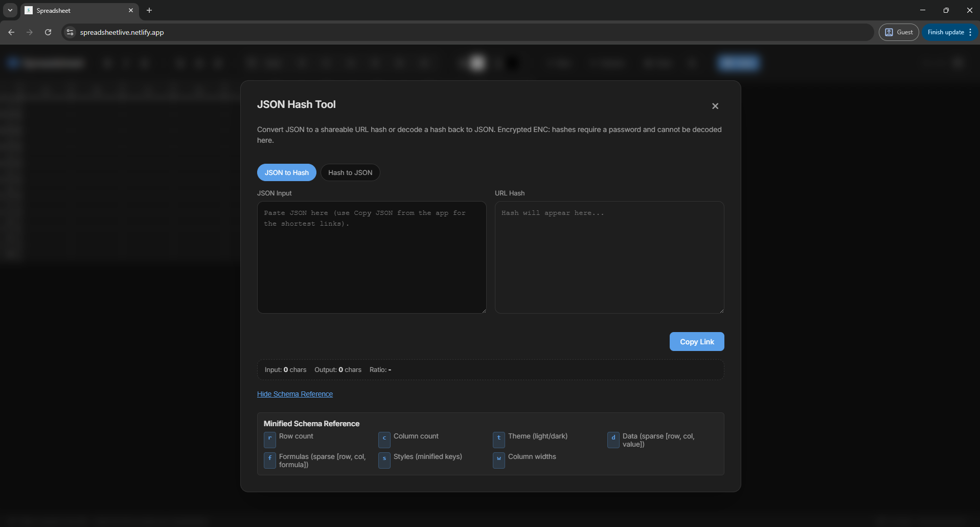Viewport: 980px width, 527px height.
Task: Click the 'Row count' label
Action: pos(296,436)
